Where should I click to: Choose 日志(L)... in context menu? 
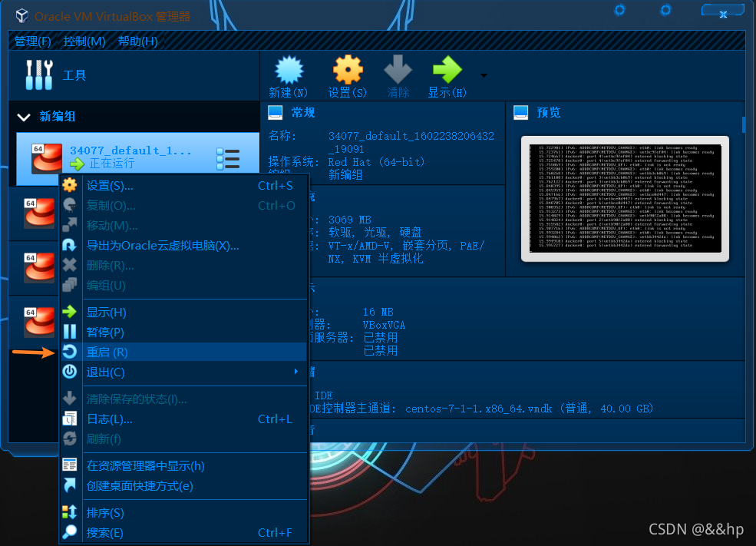point(183,419)
